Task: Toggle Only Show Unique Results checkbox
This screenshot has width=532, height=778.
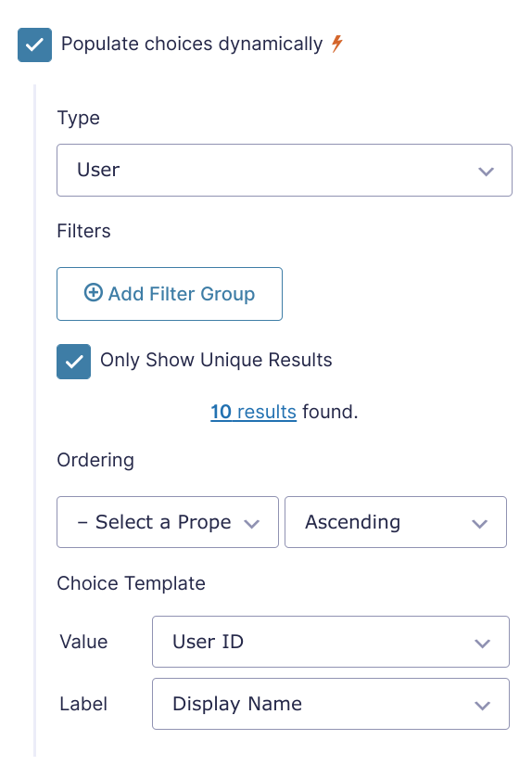Action: pos(74,362)
